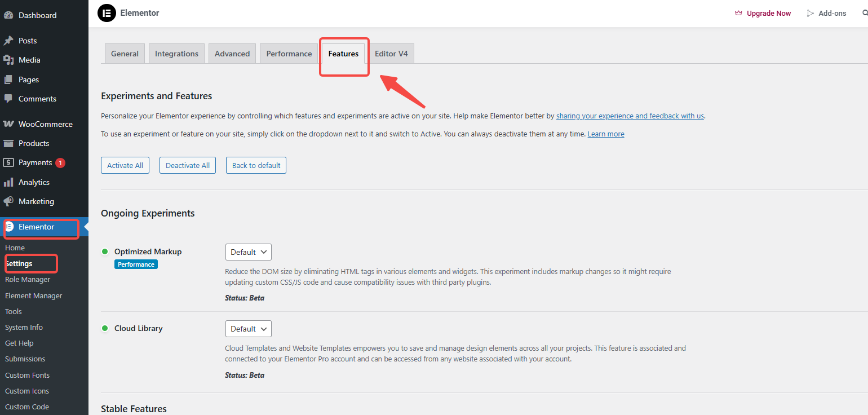Click the Activate All button
Image resolution: width=868 pixels, height=415 pixels.
click(125, 165)
